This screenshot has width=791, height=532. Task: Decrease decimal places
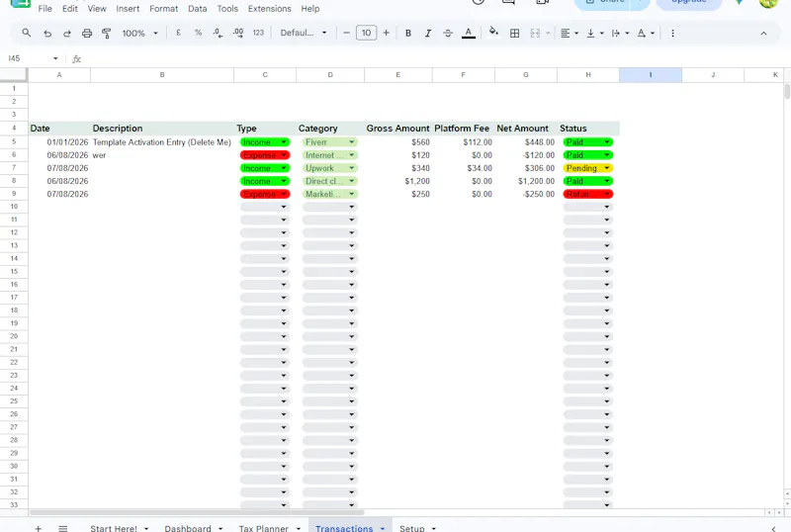pyautogui.click(x=218, y=33)
